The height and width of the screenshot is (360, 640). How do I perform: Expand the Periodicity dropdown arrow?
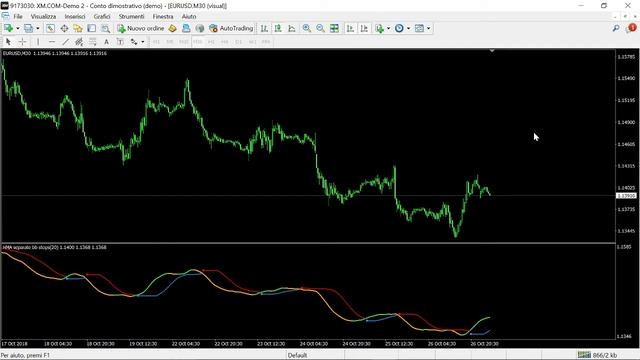click(408, 28)
